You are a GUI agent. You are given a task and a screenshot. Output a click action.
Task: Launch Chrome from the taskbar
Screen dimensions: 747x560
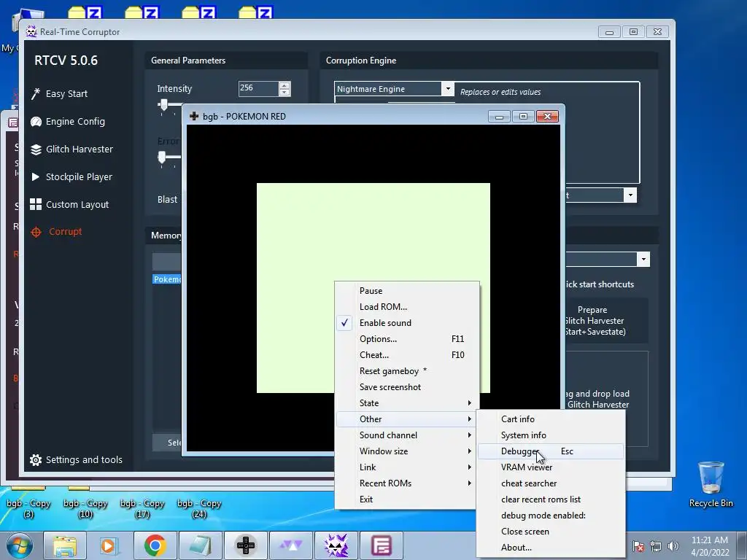(x=155, y=545)
